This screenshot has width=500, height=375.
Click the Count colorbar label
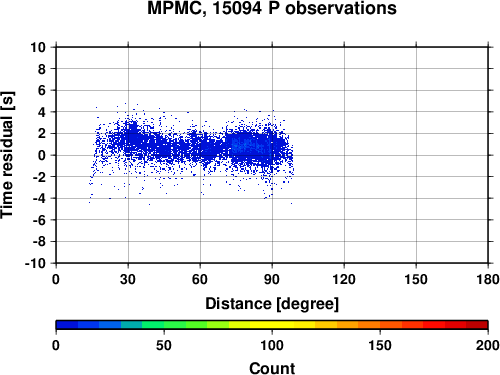tap(272, 368)
